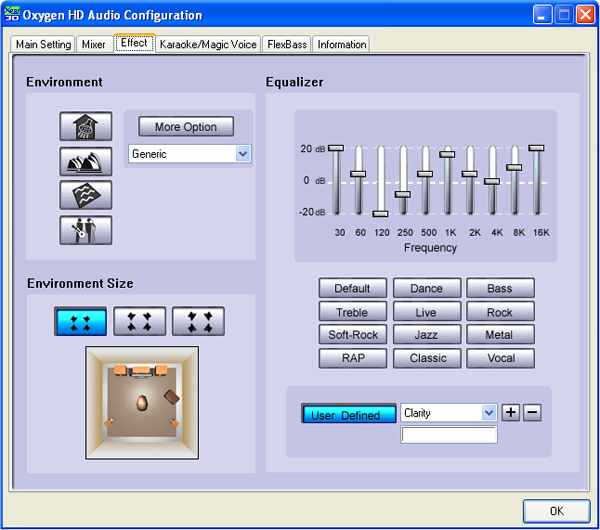Apply the Soft-Rock equalizer preset
600x530 pixels.
click(x=352, y=335)
